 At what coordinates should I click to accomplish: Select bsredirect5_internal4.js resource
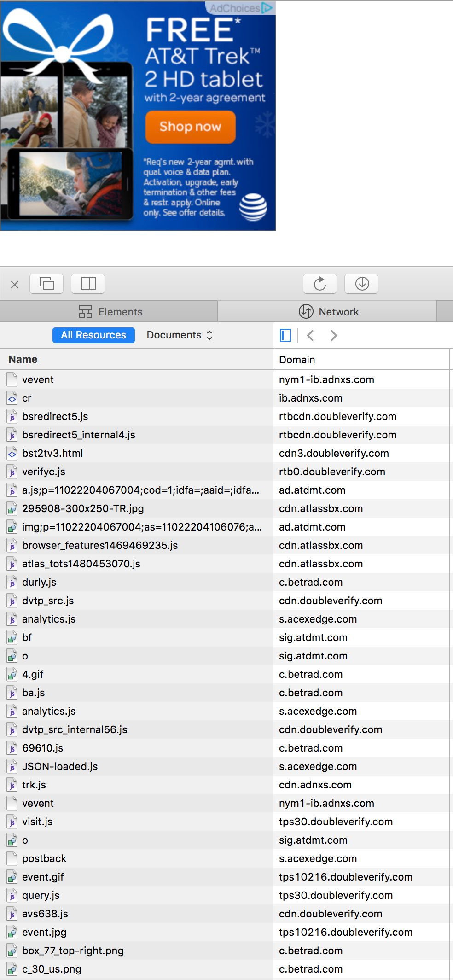pyautogui.click(x=136, y=435)
